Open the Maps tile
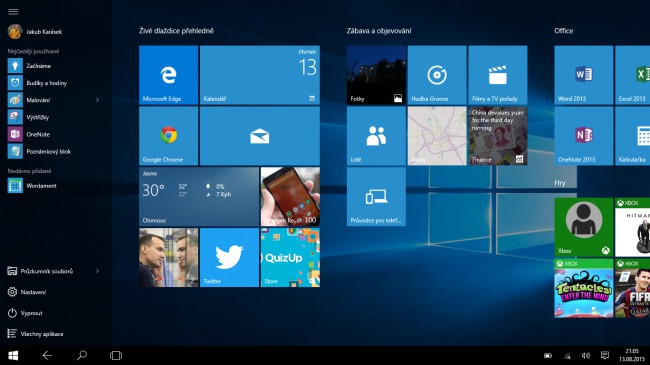 [x=437, y=136]
